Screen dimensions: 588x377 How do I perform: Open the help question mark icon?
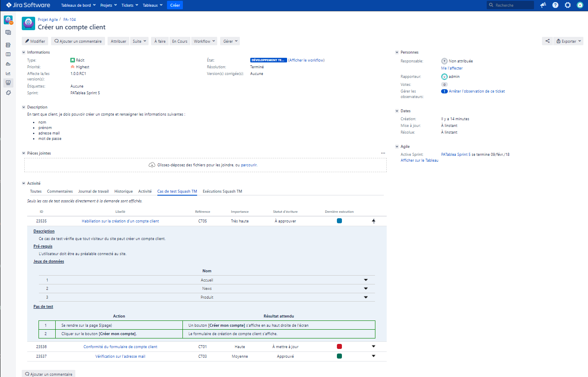[555, 5]
